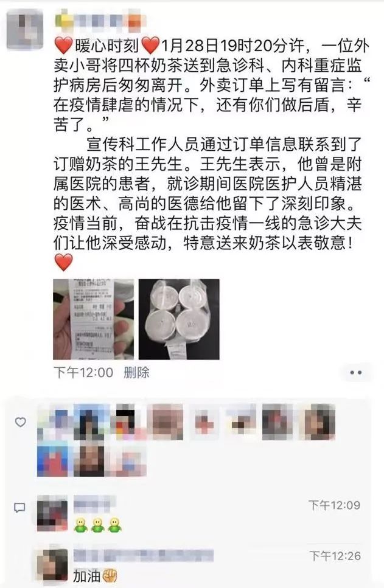
Task: Tap the first avatar in second likes row
Action: coord(53,458)
